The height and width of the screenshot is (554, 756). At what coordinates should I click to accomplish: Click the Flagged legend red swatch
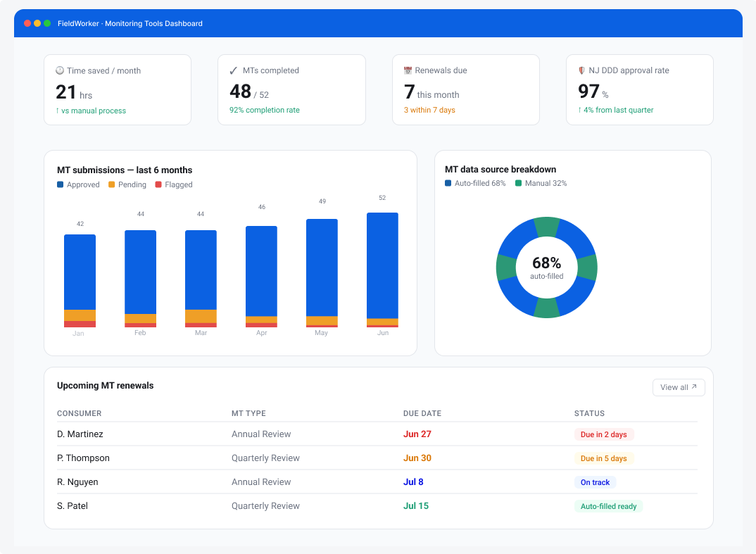tap(158, 184)
